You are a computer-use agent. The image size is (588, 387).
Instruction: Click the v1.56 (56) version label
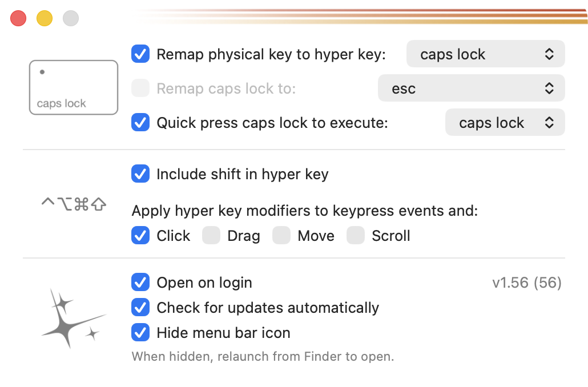pyautogui.click(x=526, y=283)
